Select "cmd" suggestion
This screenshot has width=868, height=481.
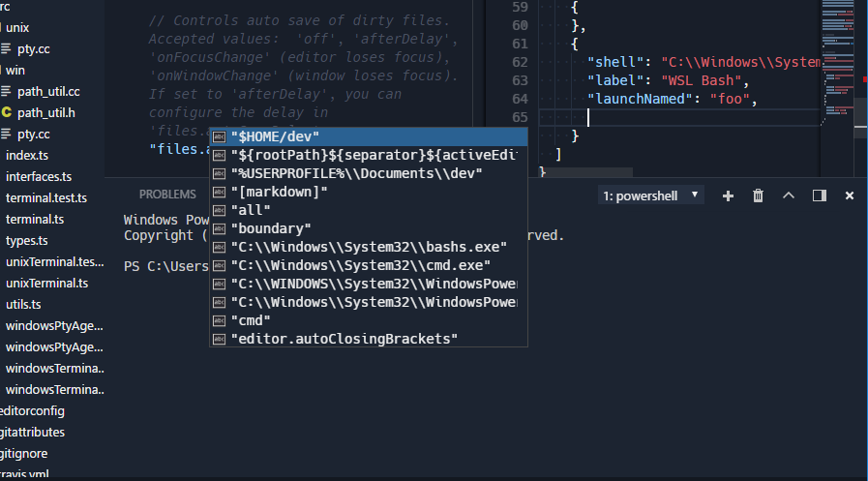point(369,320)
